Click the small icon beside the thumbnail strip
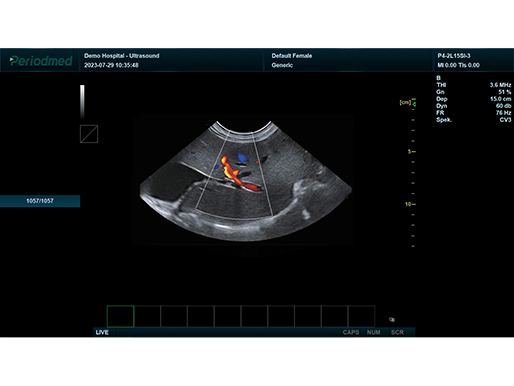514x386 pixels. click(392, 319)
